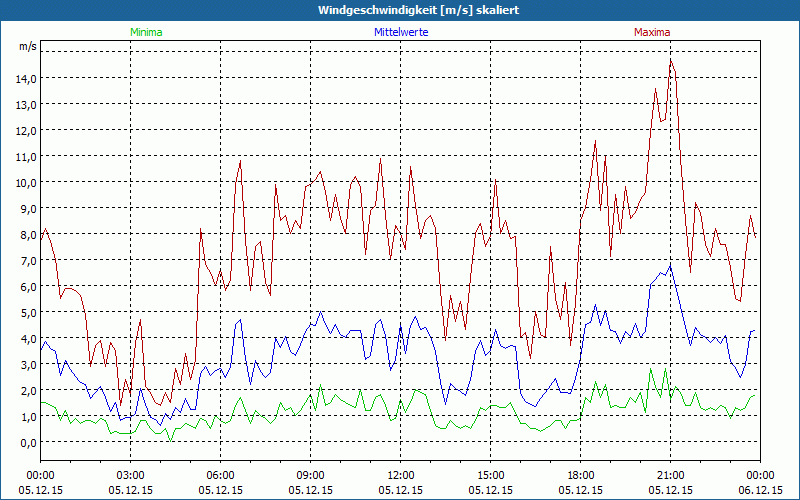Select the 5,0 y-axis tick label
This screenshot has width=800, height=500.
coord(26,312)
